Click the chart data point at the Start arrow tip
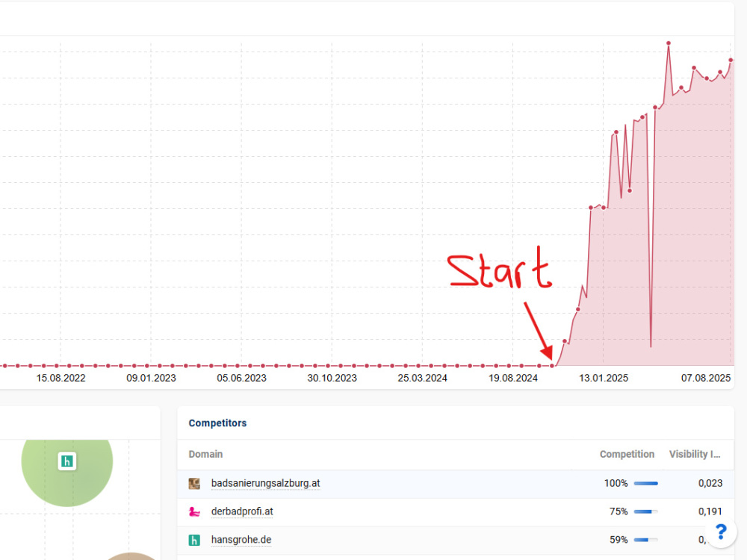The image size is (747, 560). 552,366
